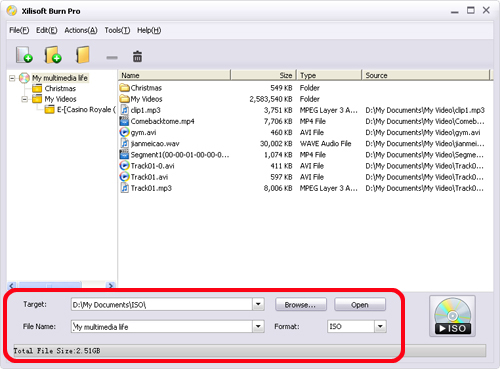
Task: Click the Comebacktome.mp4 video file icon
Action: [124, 121]
